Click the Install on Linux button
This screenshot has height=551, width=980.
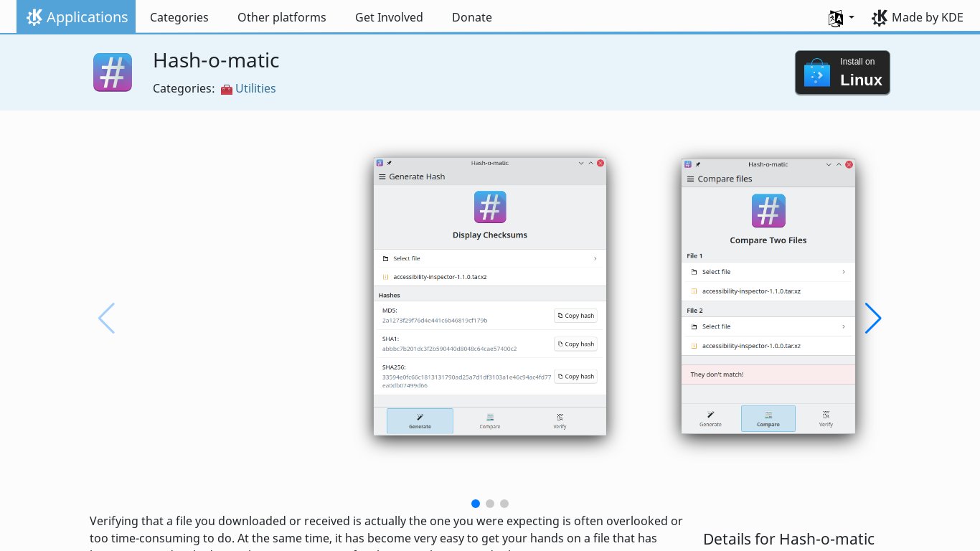842,72
